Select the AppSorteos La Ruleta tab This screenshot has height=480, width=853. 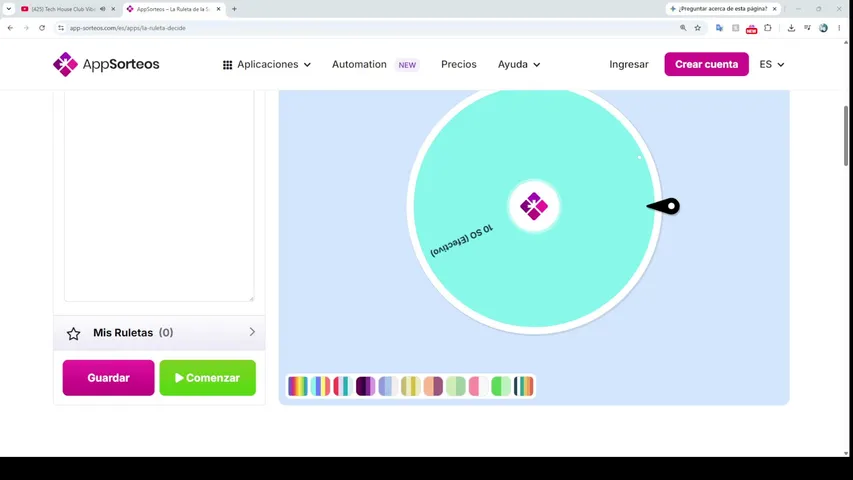[173, 9]
